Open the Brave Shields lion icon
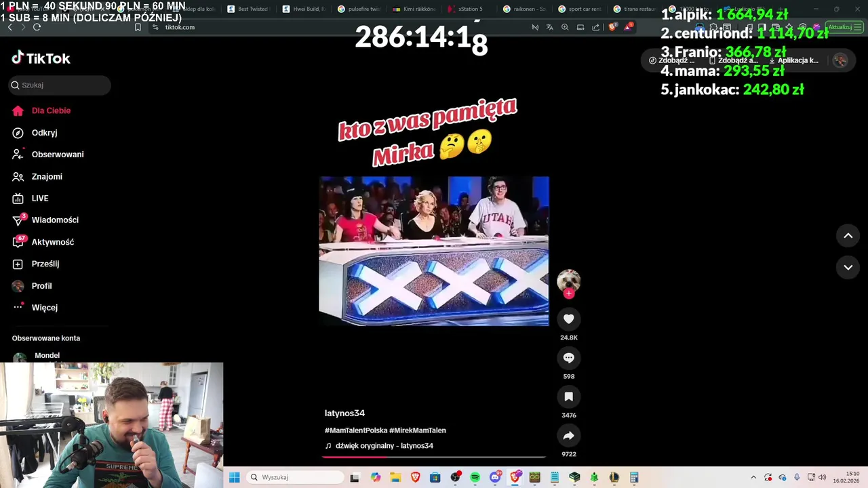Image resolution: width=868 pixels, height=488 pixels. (x=612, y=27)
